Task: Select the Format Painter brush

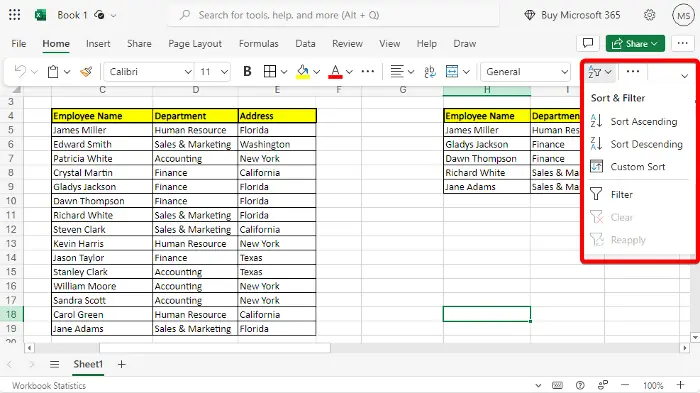Action: pos(86,71)
